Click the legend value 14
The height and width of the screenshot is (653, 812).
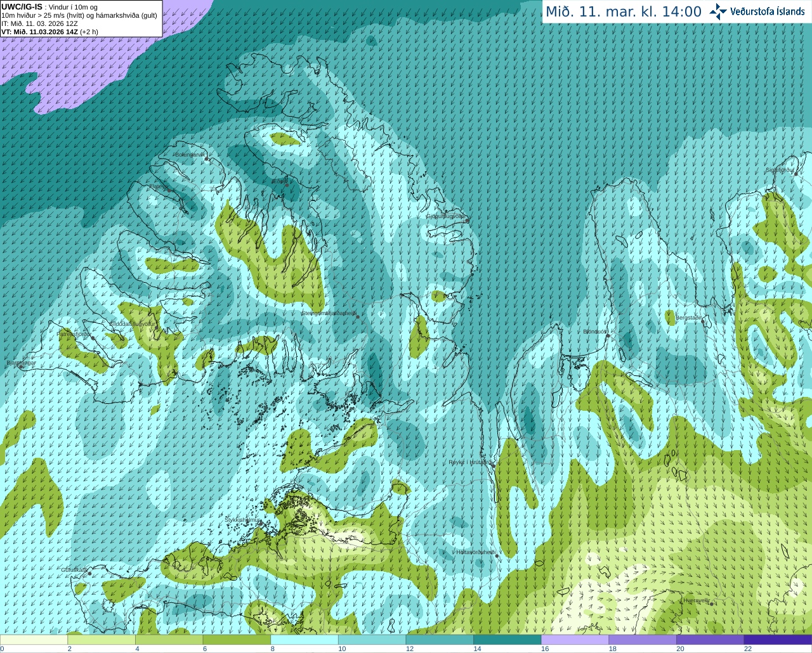477,649
